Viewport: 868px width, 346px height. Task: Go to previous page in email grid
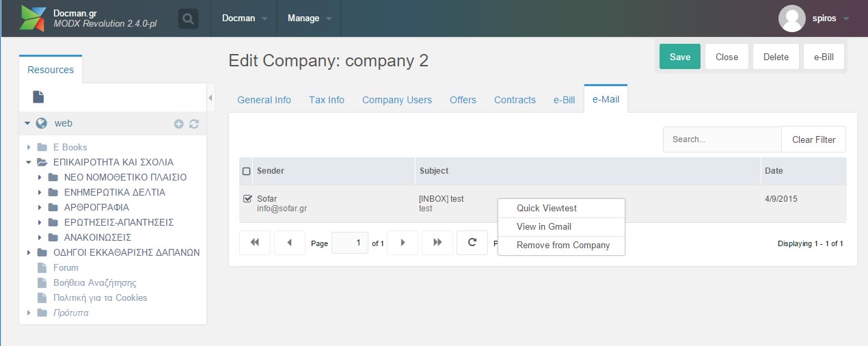point(290,243)
